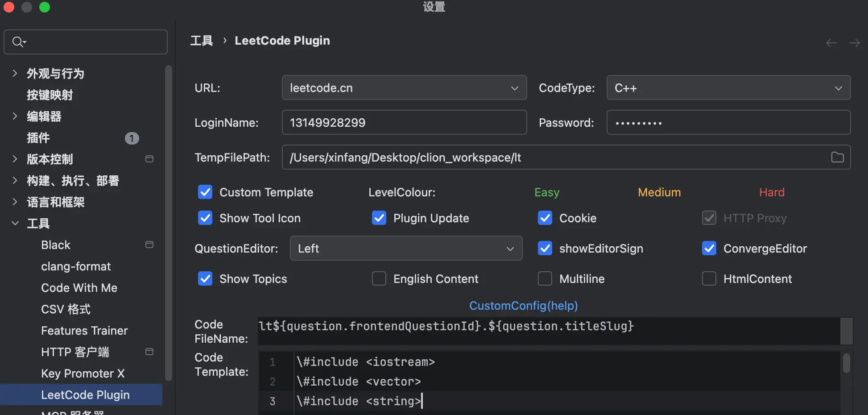Viewport: 868px width, 415px height.
Task: Uncheck the Cookie option
Action: 545,218
